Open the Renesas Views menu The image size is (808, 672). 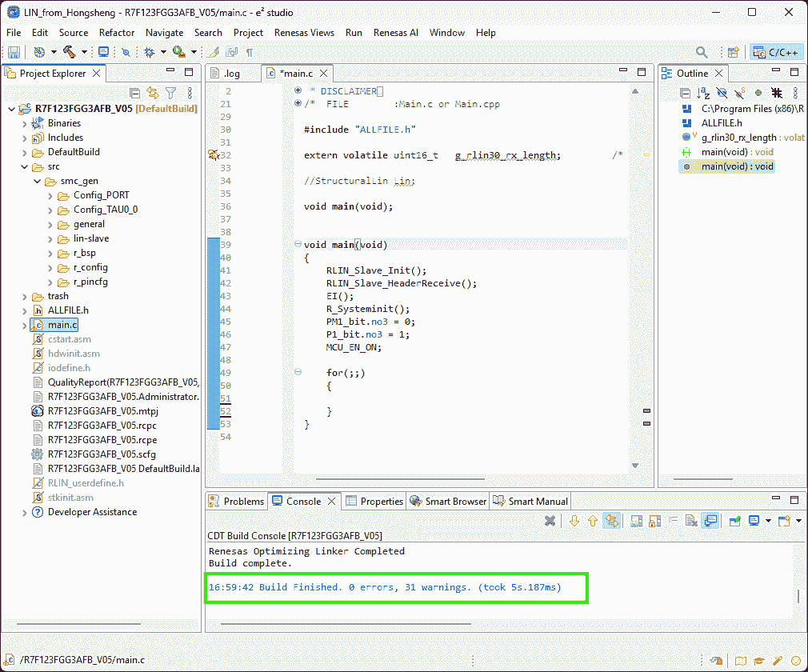(x=304, y=33)
